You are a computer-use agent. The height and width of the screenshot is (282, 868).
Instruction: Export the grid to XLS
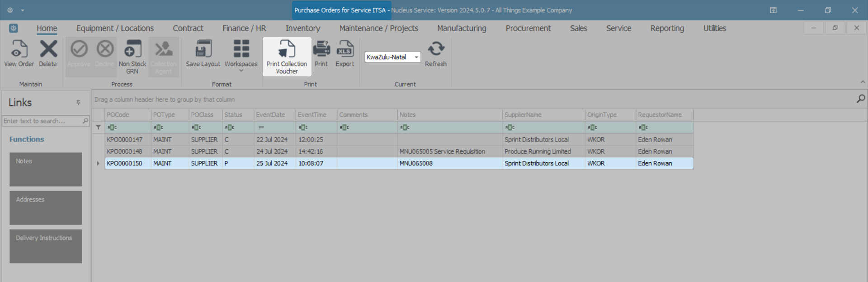[345, 54]
